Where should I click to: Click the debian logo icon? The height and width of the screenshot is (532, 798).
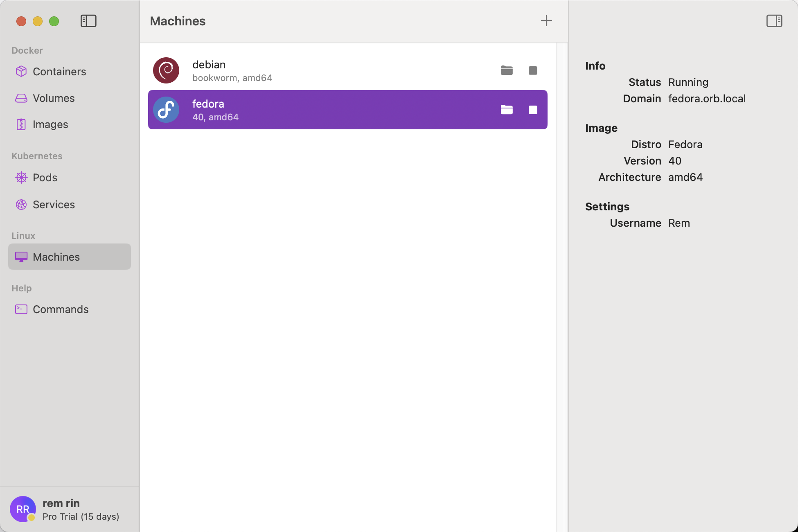coord(166,70)
